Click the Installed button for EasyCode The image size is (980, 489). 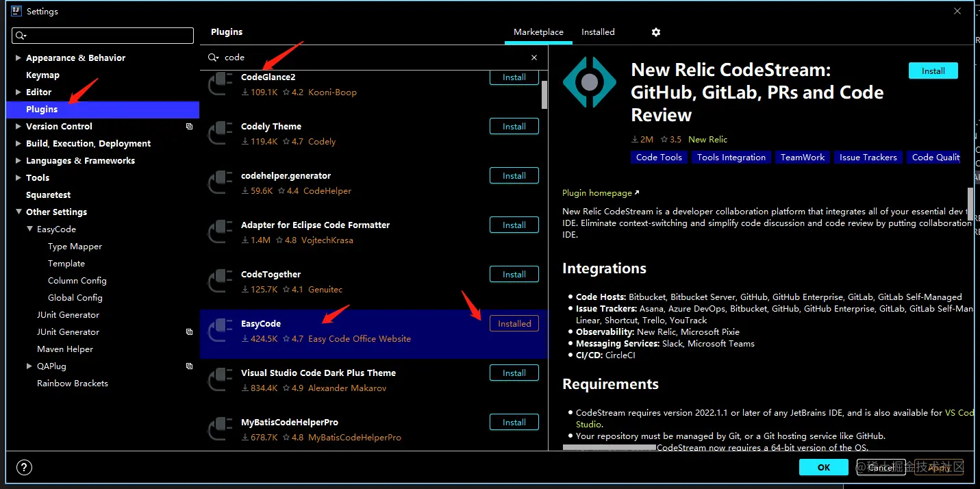pyautogui.click(x=514, y=324)
